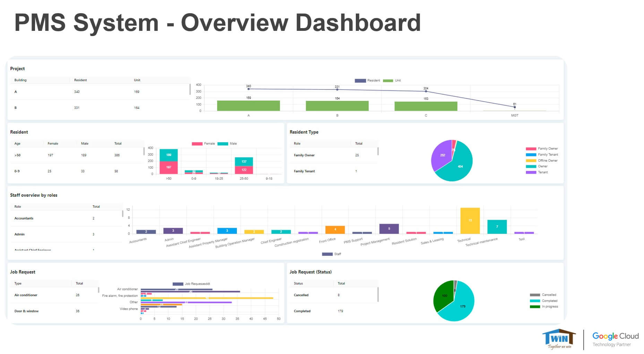
Task: Click the Staff overview table scrollbar
Action: coord(122,214)
